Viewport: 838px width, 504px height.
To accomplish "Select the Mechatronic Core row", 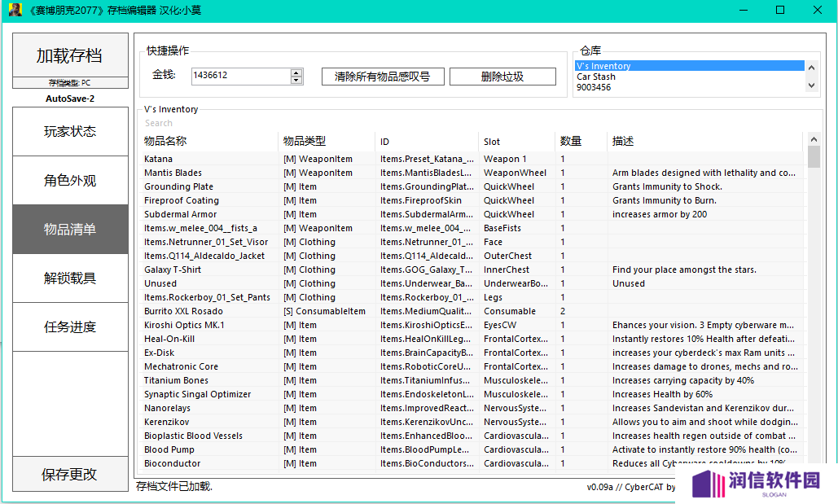I will pyautogui.click(x=472, y=366).
